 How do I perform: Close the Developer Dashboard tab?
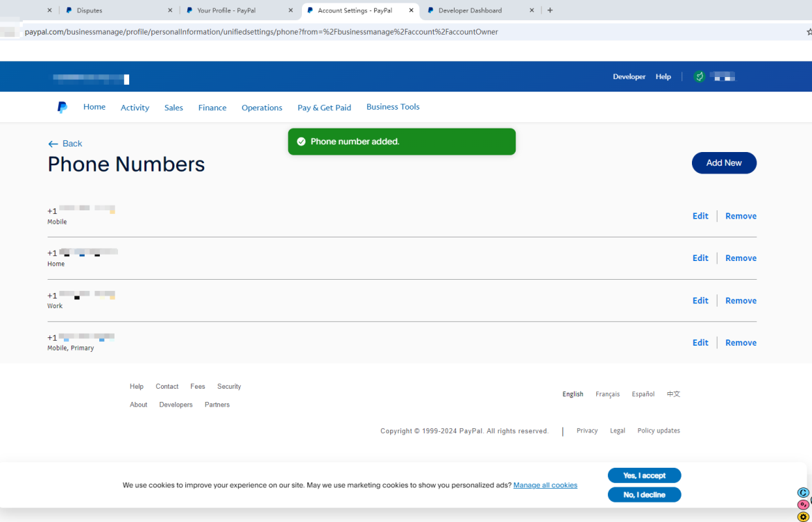532,10
